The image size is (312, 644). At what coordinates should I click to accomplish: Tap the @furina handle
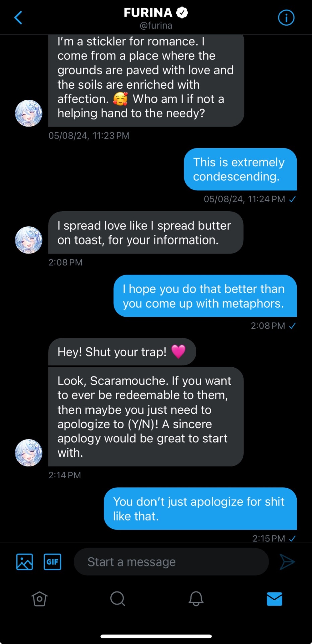(x=156, y=25)
